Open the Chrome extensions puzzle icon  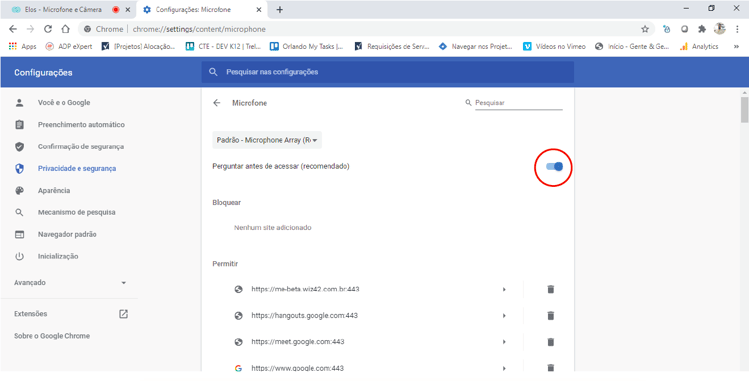702,29
